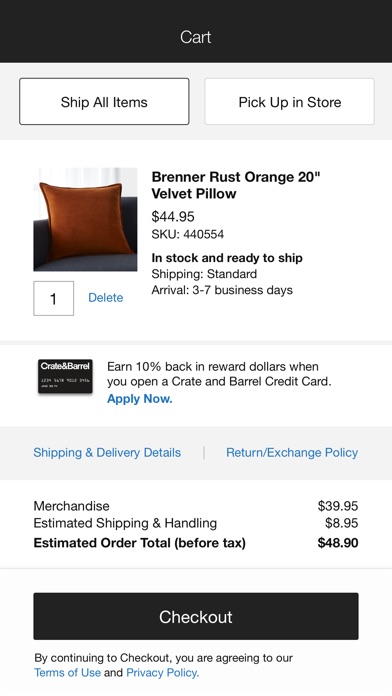392x696 pixels.
Task: Click the black Checkout button
Action: pos(196,616)
